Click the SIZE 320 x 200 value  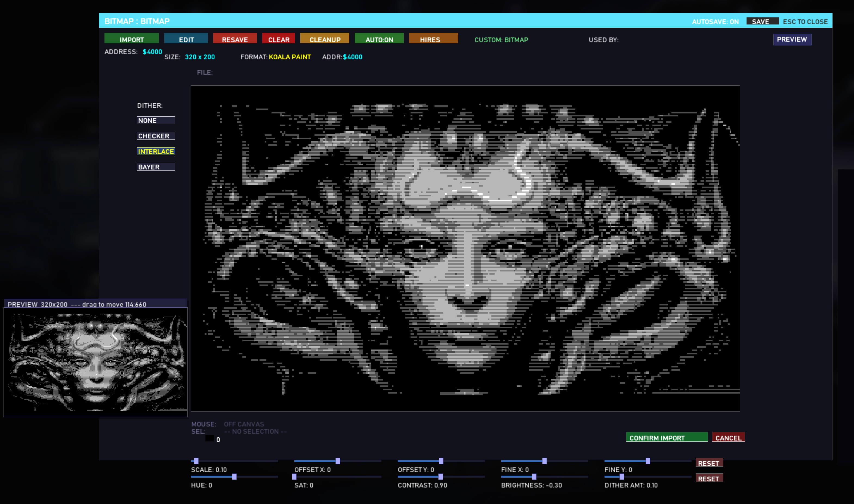point(200,57)
